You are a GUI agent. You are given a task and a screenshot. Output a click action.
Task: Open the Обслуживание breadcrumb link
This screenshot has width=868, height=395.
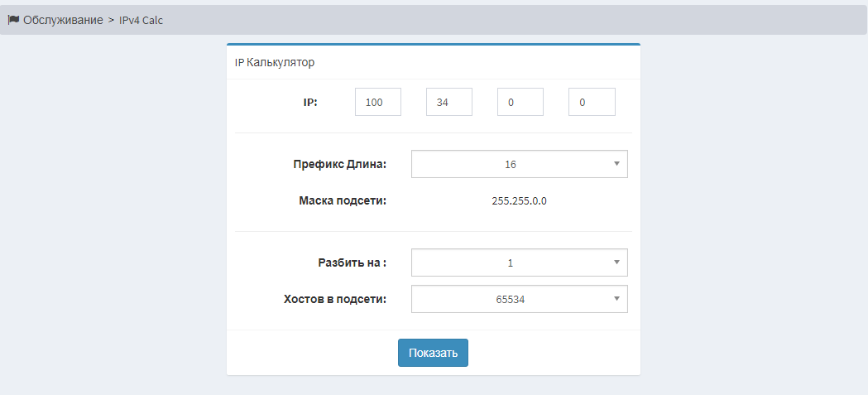pyautogui.click(x=63, y=20)
